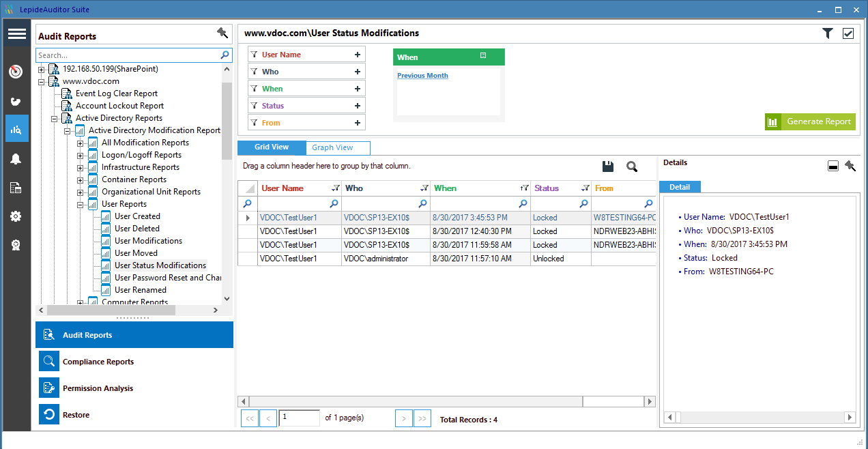Select Account Lockout Report
Image resolution: width=868 pixels, height=449 pixels.
coord(119,106)
